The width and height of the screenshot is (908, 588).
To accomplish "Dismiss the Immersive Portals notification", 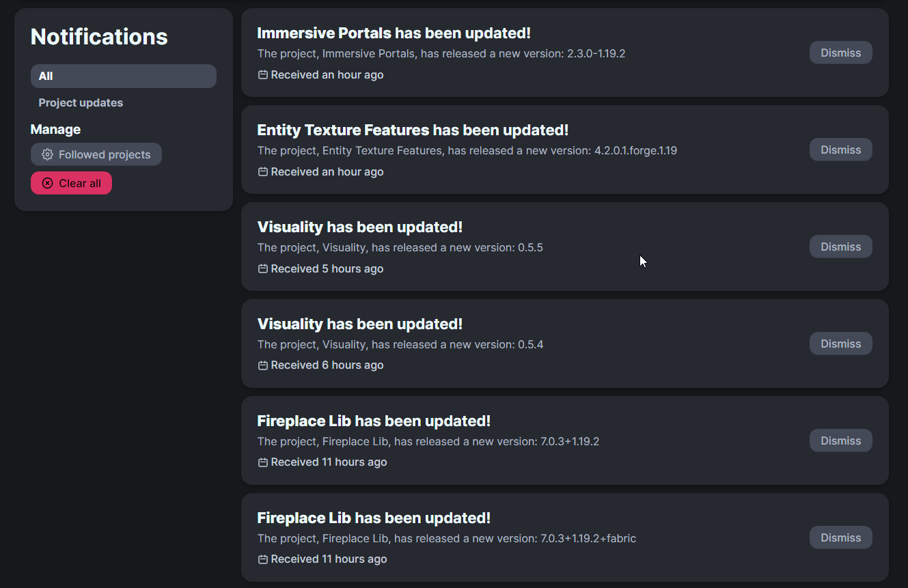I will pos(840,53).
